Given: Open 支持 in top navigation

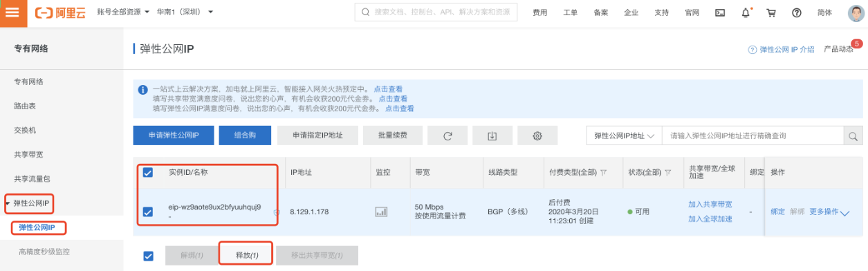Looking at the screenshot, I should 661,12.
